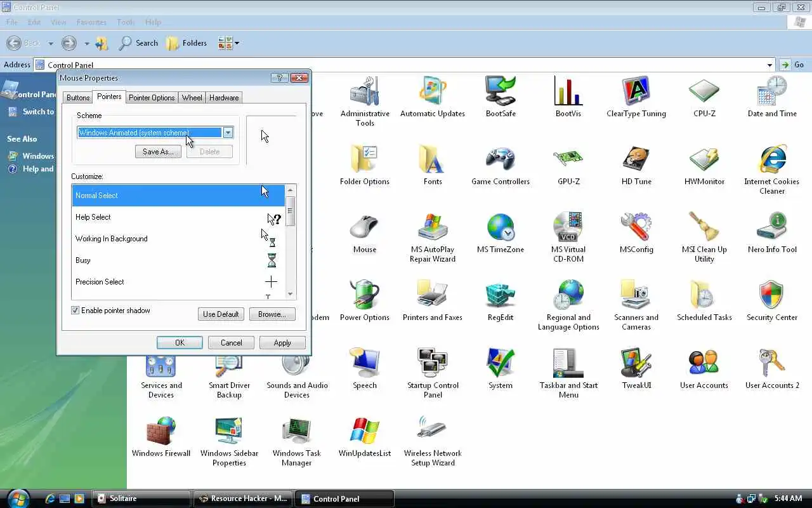The image size is (812, 508).
Task: Expand the pointer Scheme dropdown
Action: point(228,133)
